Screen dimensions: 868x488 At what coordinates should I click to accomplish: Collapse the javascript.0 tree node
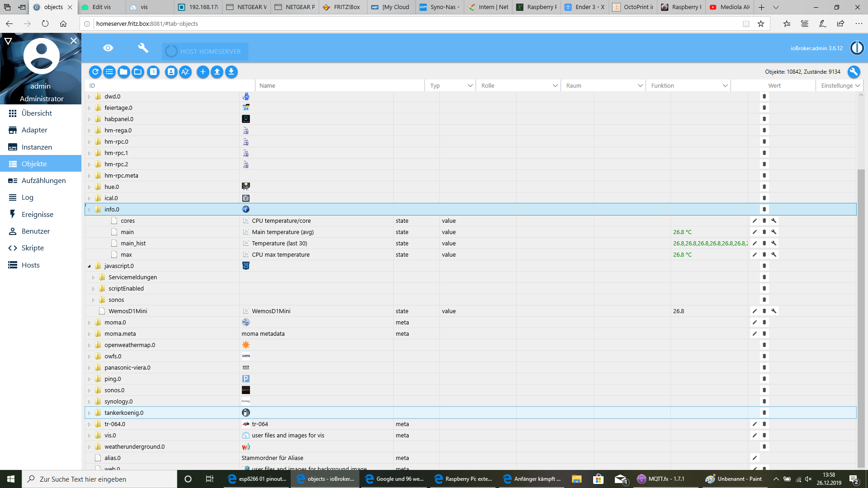coord(89,266)
